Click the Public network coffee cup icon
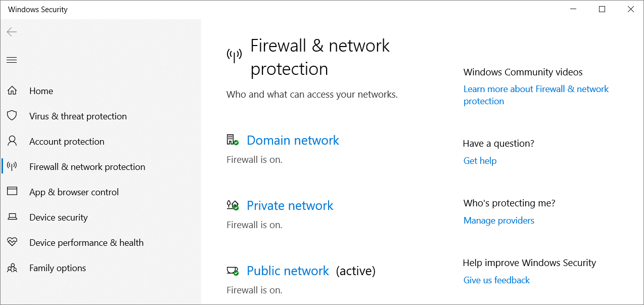The image size is (644, 305). 232,271
